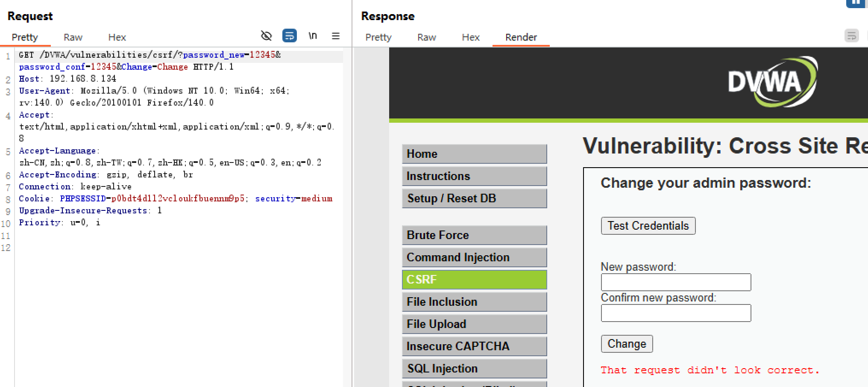868x387 pixels.
Task: Click the 'Change your admin password:' heading
Action: 706,183
